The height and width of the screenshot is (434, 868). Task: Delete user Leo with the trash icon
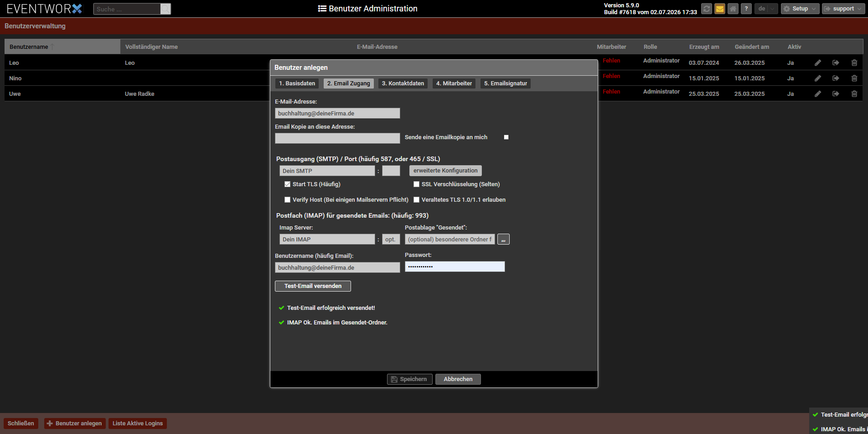point(854,63)
